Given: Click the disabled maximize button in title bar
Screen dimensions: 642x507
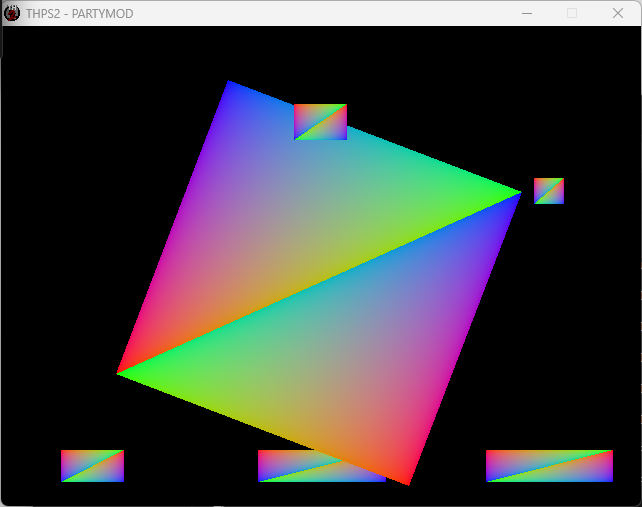Looking at the screenshot, I should tap(572, 14).
